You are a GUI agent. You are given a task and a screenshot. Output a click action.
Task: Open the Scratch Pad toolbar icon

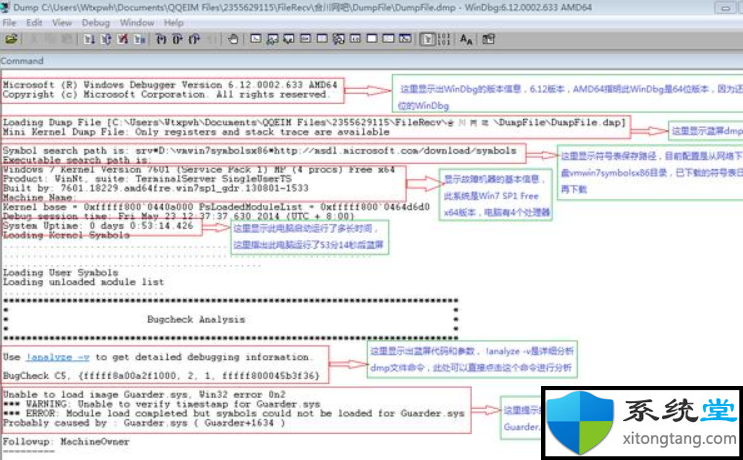372,39
